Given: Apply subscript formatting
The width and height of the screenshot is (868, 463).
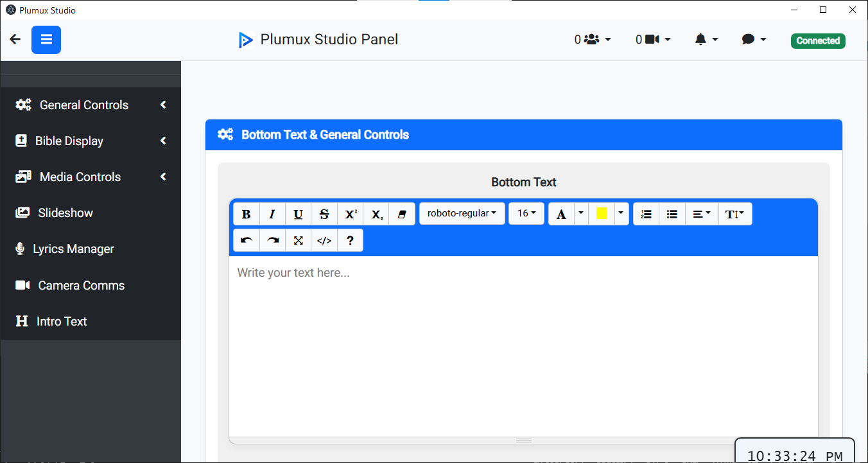Looking at the screenshot, I should click(376, 213).
